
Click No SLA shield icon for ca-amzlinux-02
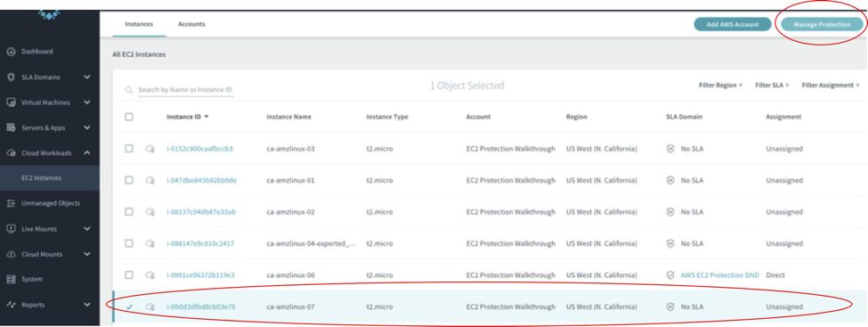(x=670, y=212)
